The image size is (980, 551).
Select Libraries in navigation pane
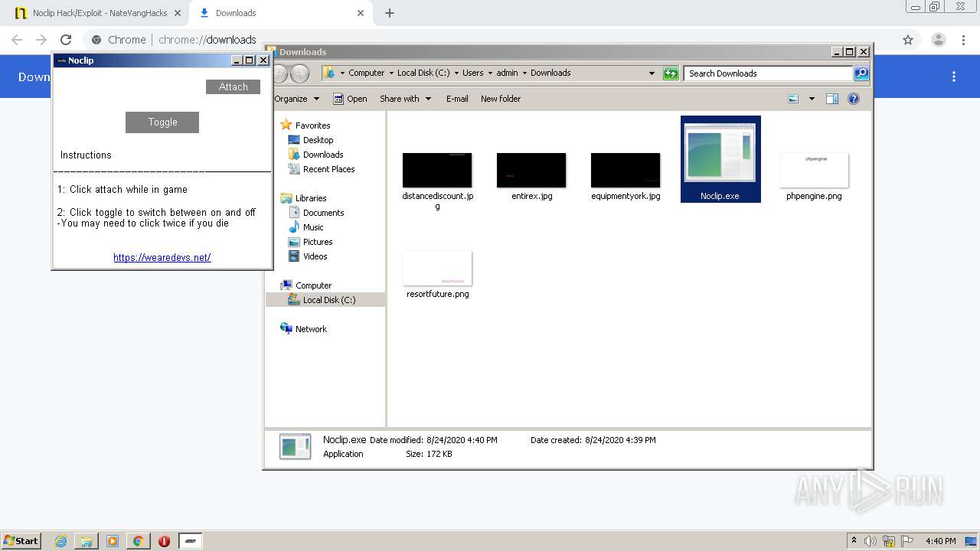coord(311,198)
